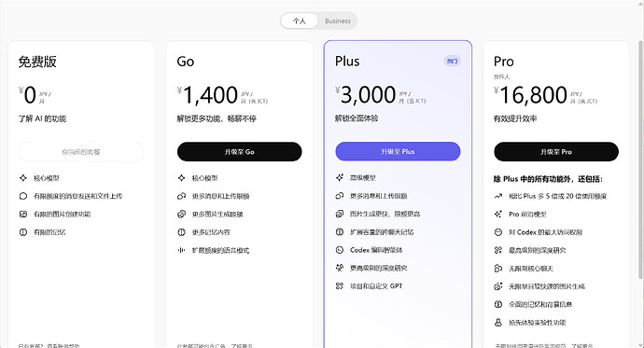Switch to the Business plans tab
Image resolution: width=644 pixels, height=348 pixels.
(x=338, y=21)
